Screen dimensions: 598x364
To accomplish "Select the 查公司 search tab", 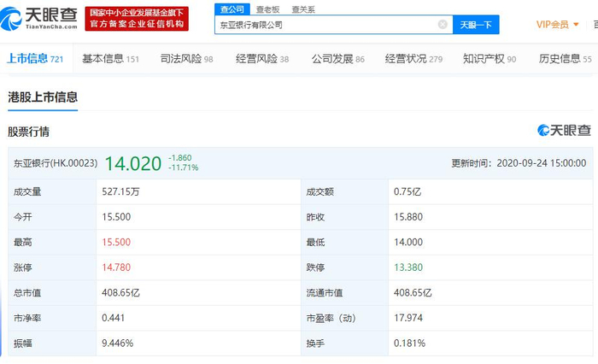I will (230, 9).
